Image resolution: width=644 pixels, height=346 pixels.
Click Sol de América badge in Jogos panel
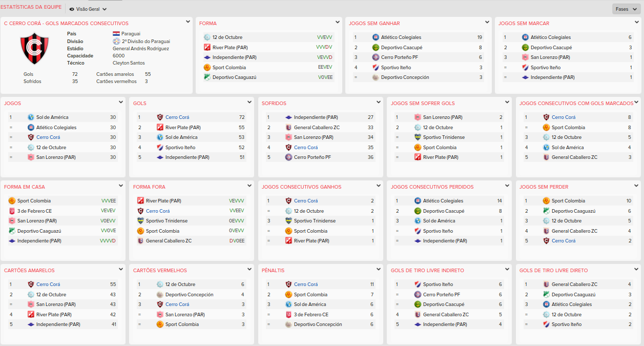coord(31,117)
